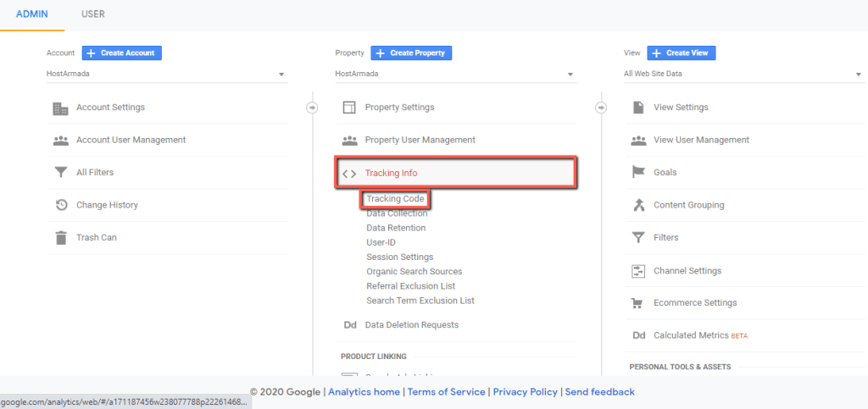Screen dimensions: 868x409
Task: Open the Property selector dropdown HostArmada
Action: pos(455,74)
